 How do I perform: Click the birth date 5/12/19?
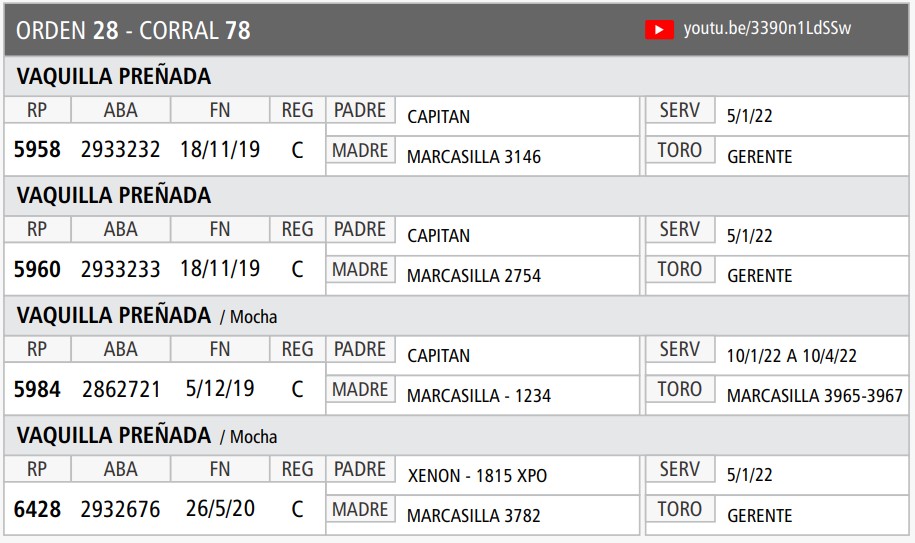tap(220, 389)
